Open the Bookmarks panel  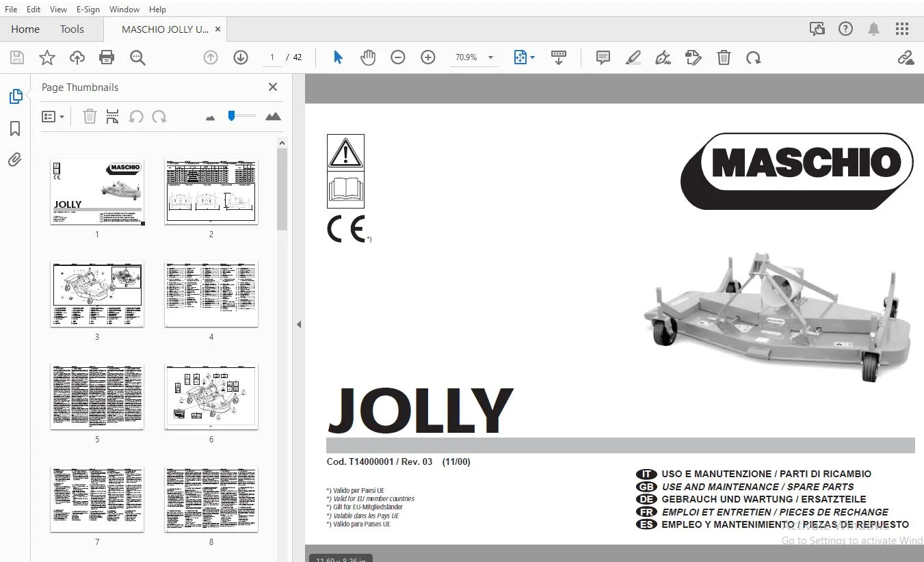pos(15,129)
